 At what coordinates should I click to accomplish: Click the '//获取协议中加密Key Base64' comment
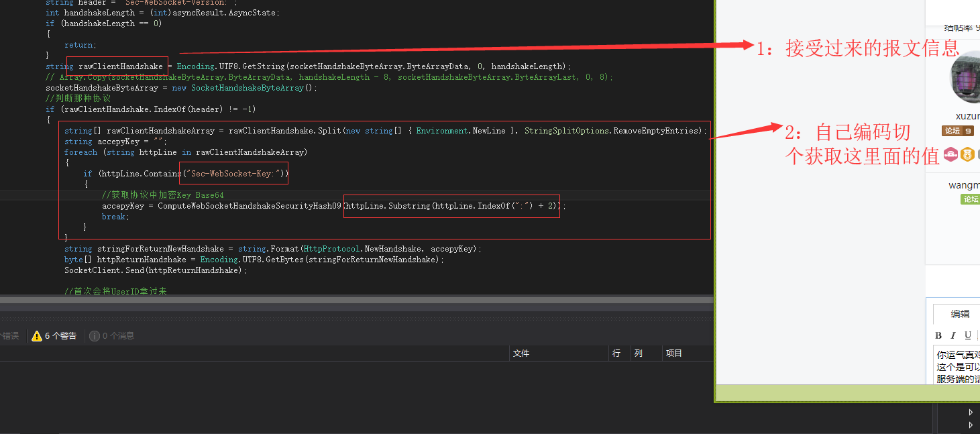click(163, 195)
